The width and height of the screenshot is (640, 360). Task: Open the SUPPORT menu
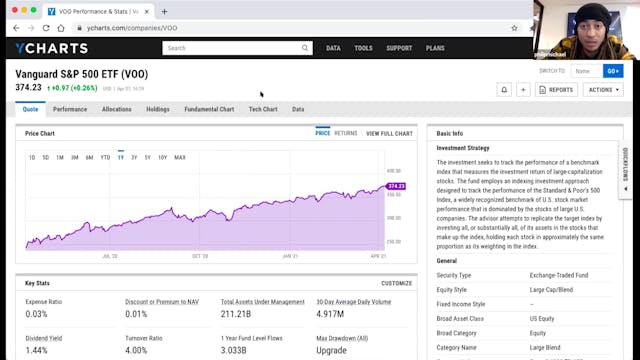pos(399,48)
